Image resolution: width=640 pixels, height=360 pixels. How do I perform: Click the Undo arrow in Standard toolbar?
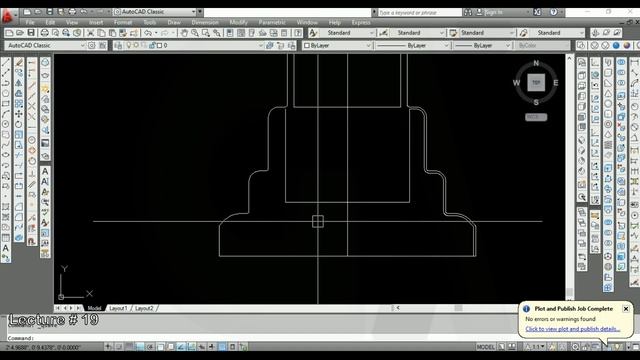click(148, 33)
